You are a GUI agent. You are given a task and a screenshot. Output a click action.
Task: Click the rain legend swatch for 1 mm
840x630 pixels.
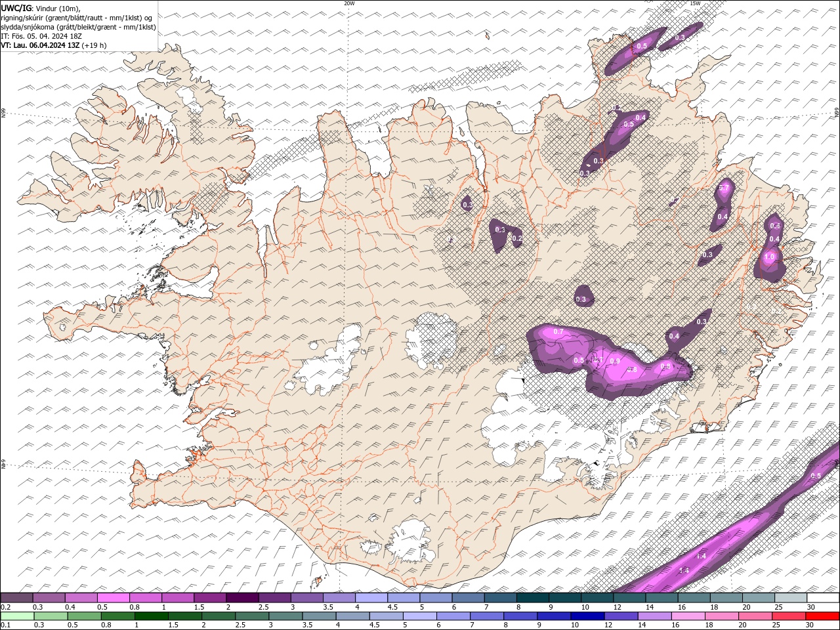(151, 616)
